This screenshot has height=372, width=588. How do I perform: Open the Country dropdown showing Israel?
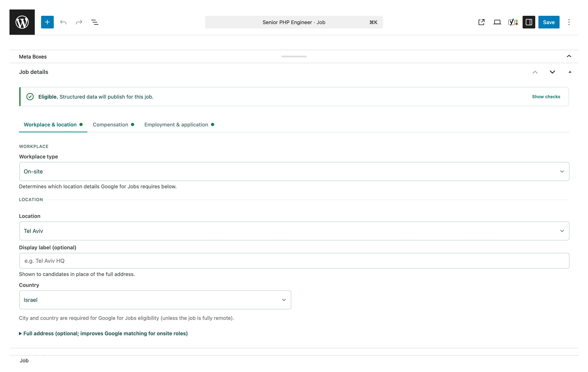pyautogui.click(x=155, y=300)
